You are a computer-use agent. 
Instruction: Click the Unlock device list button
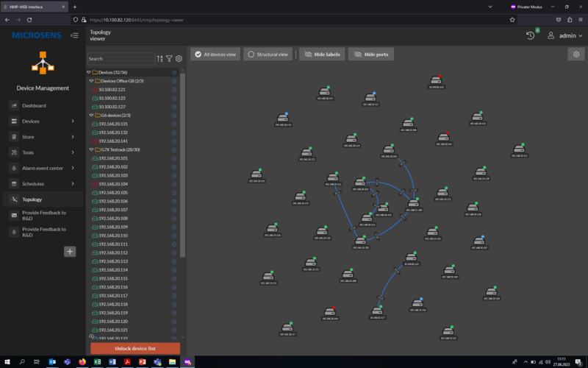135,348
